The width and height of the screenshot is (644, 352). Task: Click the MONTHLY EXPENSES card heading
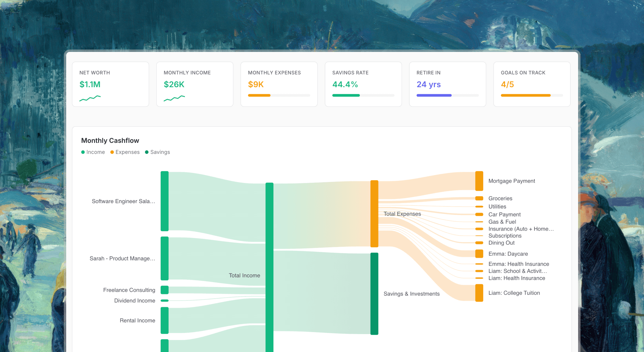click(x=274, y=72)
